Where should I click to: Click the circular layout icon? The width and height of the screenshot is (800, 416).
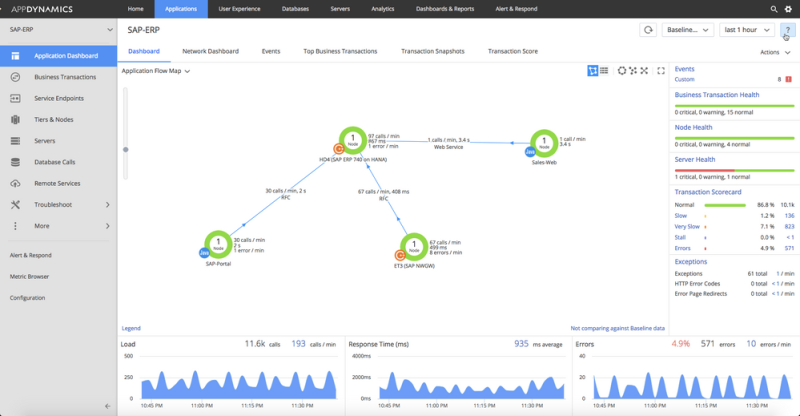622,70
